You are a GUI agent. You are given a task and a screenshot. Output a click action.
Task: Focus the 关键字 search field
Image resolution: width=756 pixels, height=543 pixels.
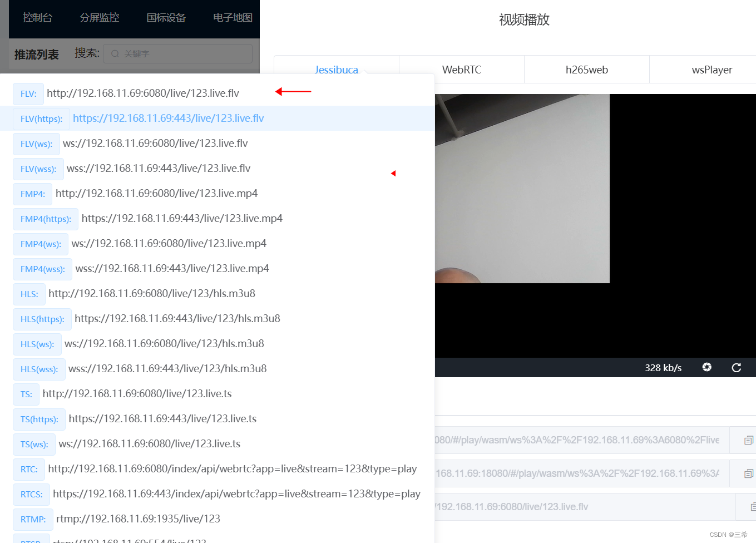point(178,54)
